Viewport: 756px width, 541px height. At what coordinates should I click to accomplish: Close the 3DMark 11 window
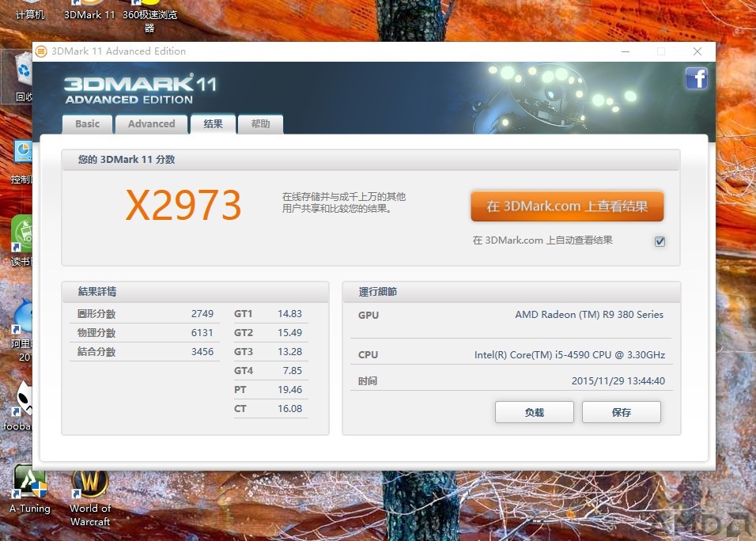coord(697,51)
